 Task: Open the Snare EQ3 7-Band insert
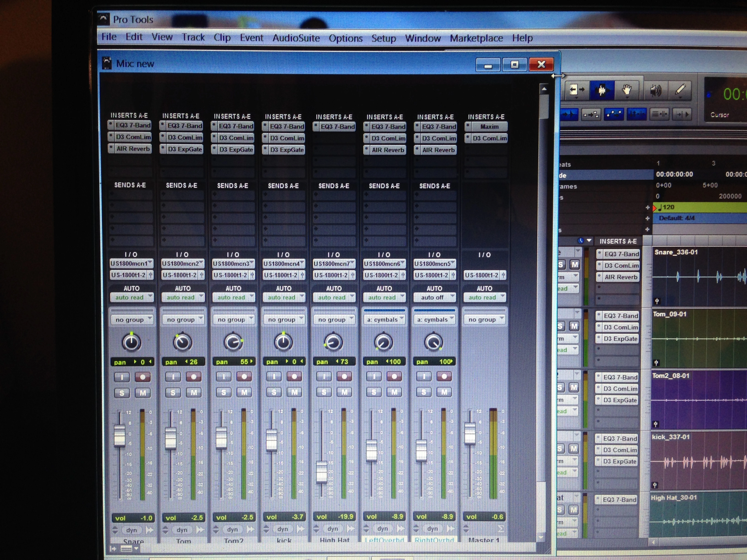130,125
